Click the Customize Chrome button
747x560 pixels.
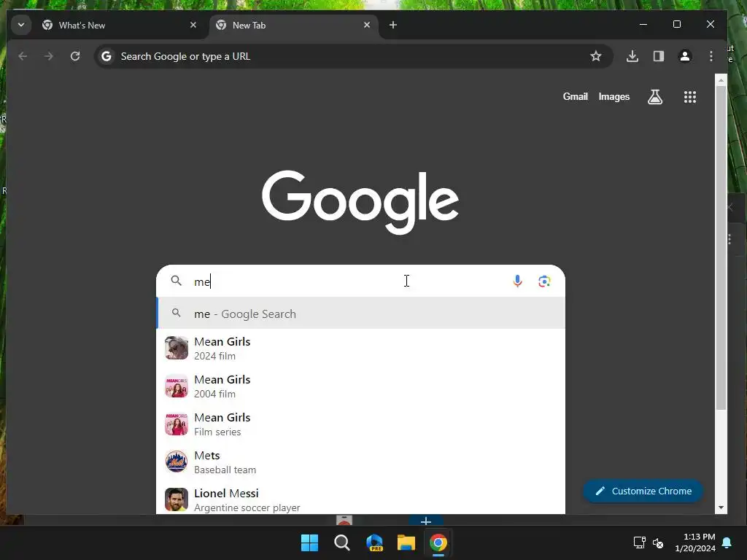(643, 491)
